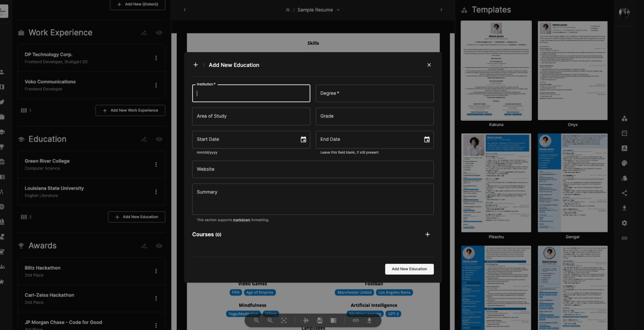Click Institution input field to type
The image size is (644, 330).
pyautogui.click(x=251, y=93)
